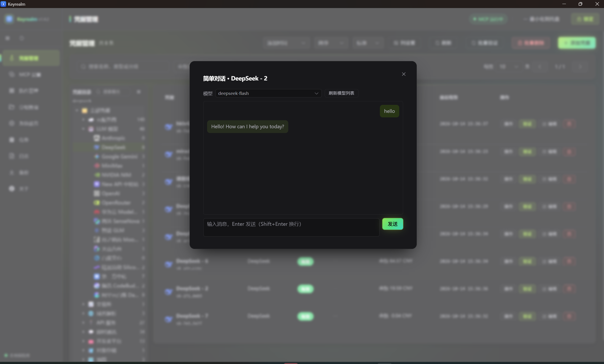Click the "hello" message bubble
The height and width of the screenshot is (364, 604).
[389, 111]
